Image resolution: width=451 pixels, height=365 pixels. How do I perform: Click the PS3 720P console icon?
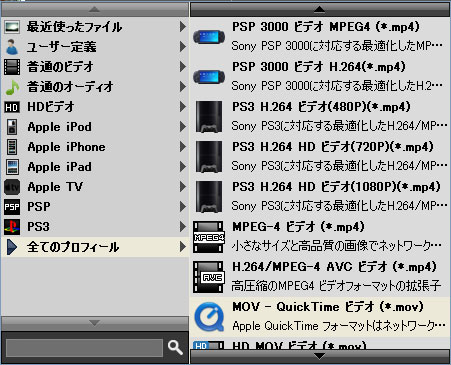click(x=209, y=157)
